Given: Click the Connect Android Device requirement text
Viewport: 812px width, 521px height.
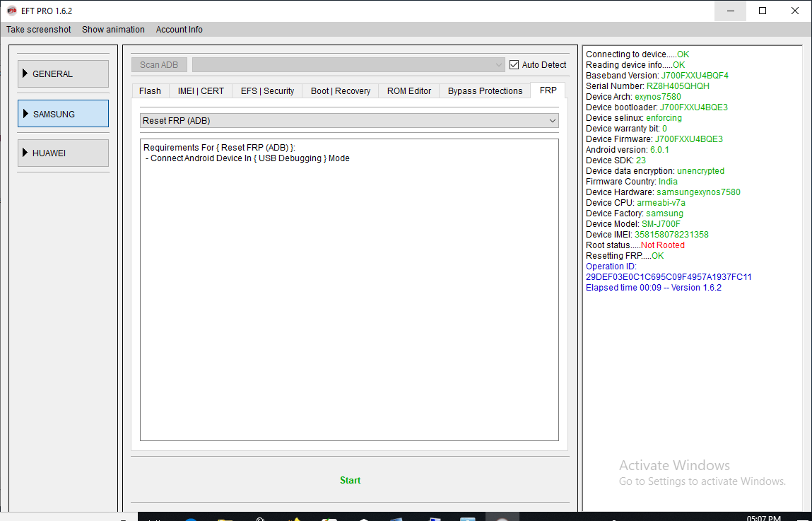Looking at the screenshot, I should (x=247, y=158).
